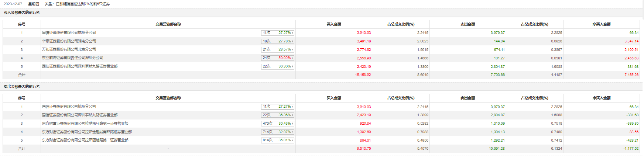
Task: Open 东方财富证券拉萨金融城南环路营业部 link
Action: pos(87,132)
